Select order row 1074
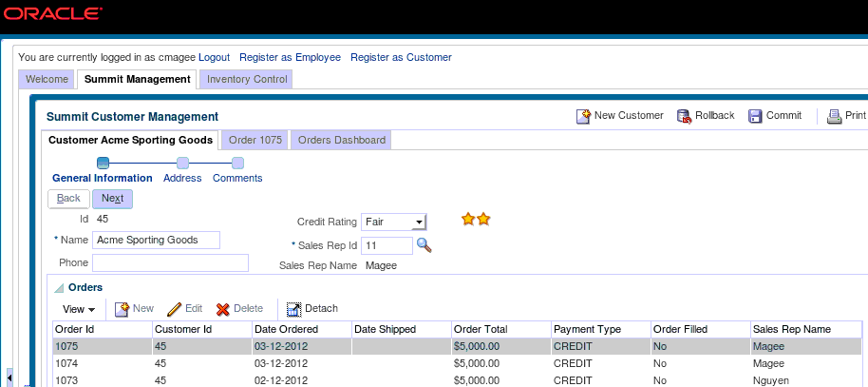 pyautogui.click(x=457, y=364)
